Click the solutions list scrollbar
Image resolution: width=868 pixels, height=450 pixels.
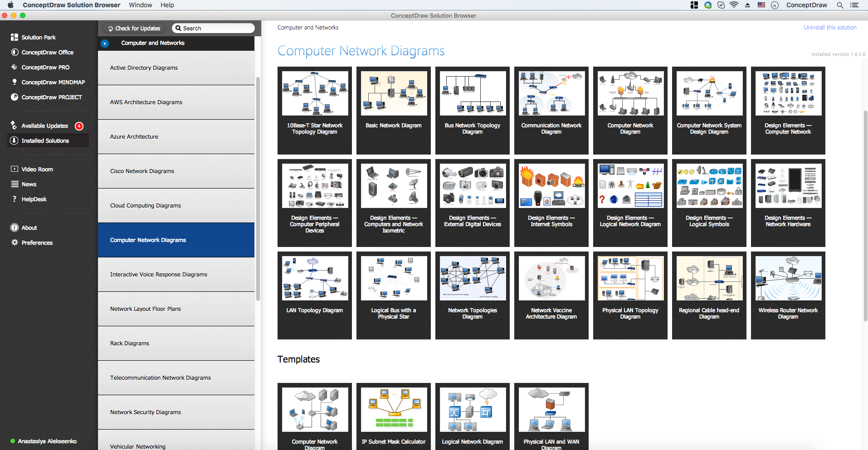(x=258, y=189)
